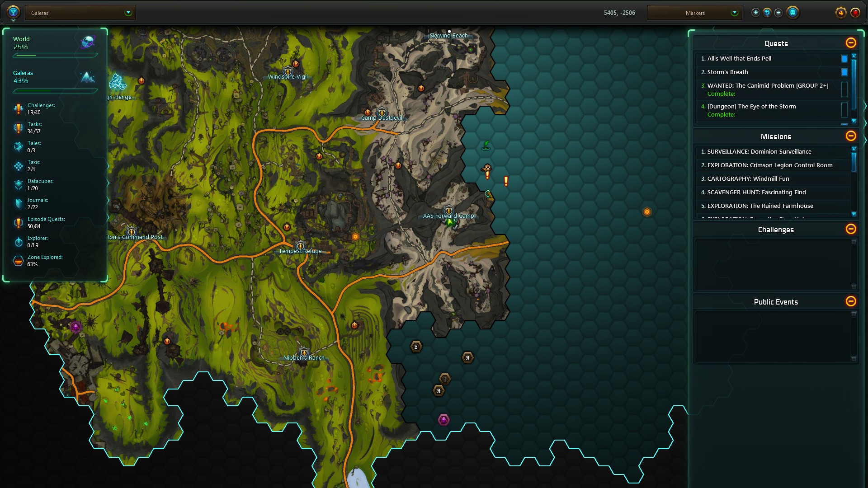The width and height of the screenshot is (868, 488).
Task: Click the green plant marker east of coast
Action: 486,145
